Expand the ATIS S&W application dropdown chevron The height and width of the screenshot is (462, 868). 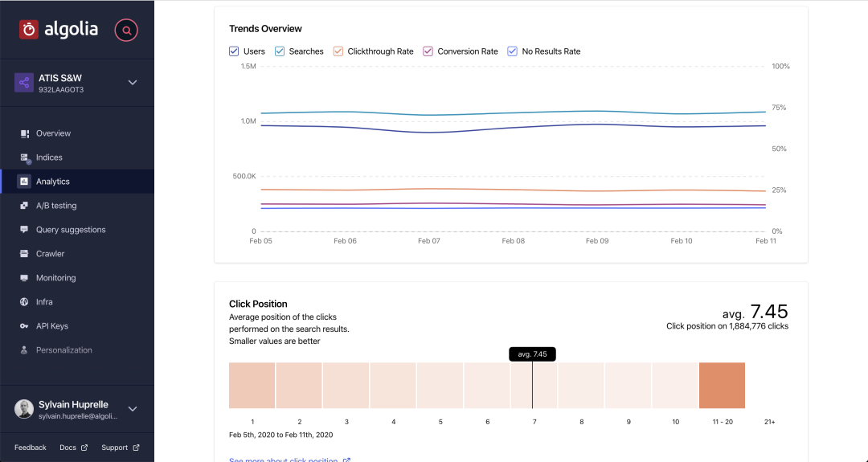(133, 83)
